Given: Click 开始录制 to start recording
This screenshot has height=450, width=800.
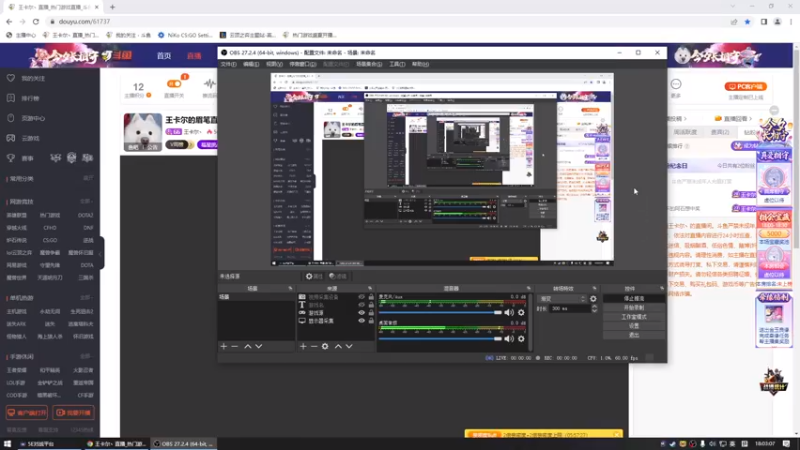Looking at the screenshot, I should pyautogui.click(x=634, y=308).
